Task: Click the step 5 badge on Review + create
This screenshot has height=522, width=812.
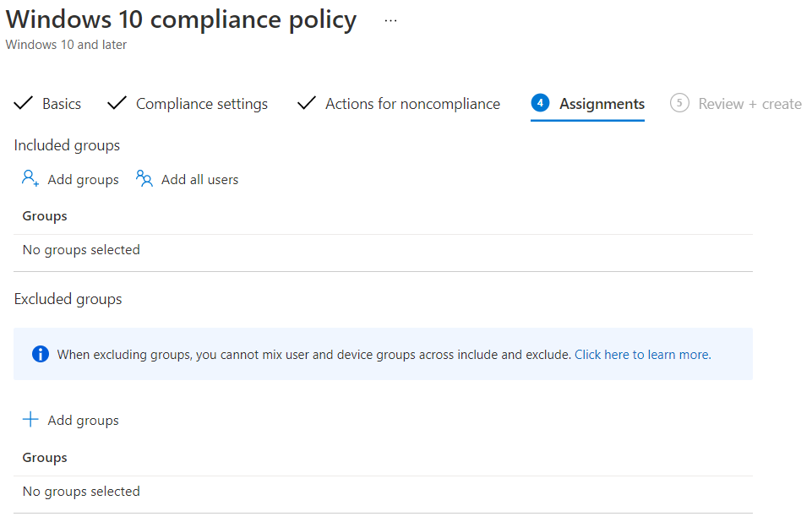Action: [679, 102]
